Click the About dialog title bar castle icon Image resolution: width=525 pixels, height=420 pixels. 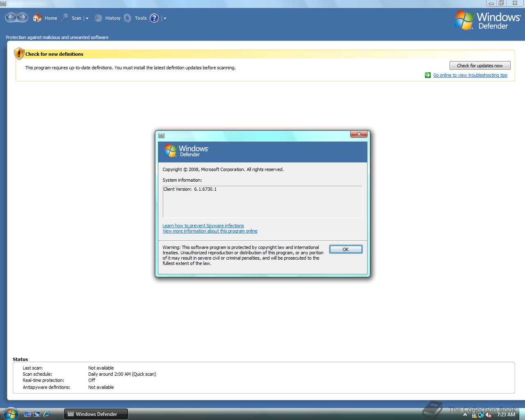click(x=161, y=135)
